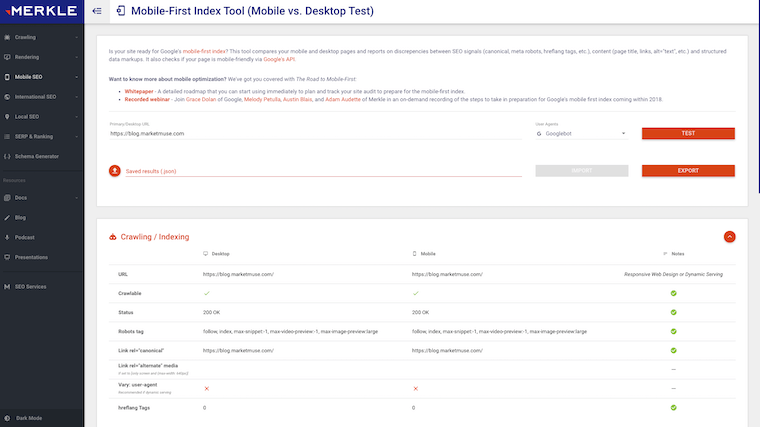Click the green check in Crawlable notes
Image resolution: width=760 pixels, height=427 pixels.
[x=673, y=293]
